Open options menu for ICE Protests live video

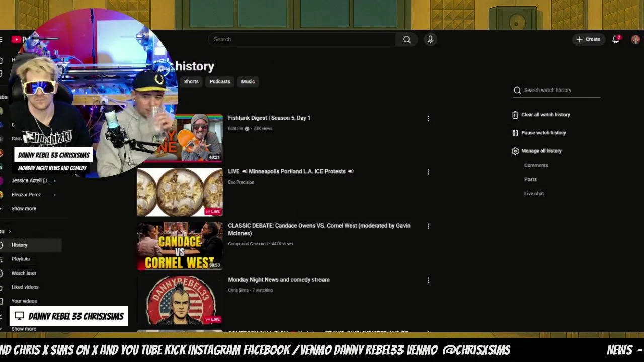coord(428,172)
